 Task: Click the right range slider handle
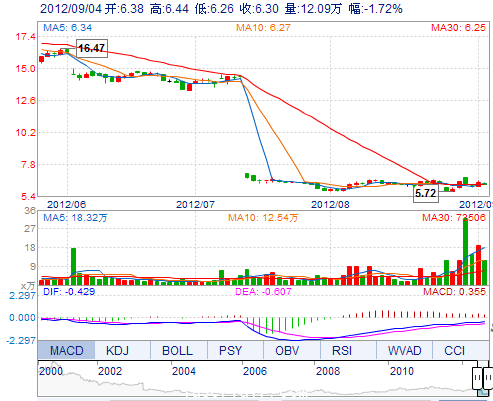click(488, 378)
